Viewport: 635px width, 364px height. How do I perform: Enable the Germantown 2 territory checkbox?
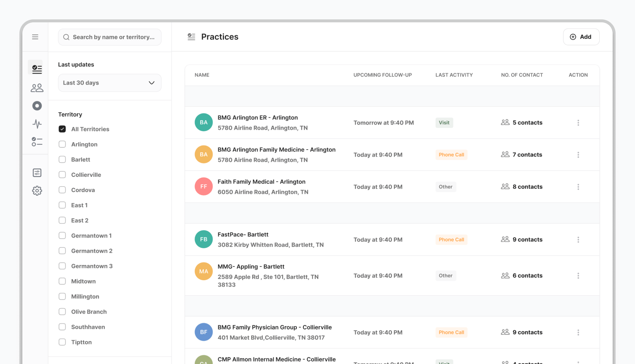tap(62, 251)
